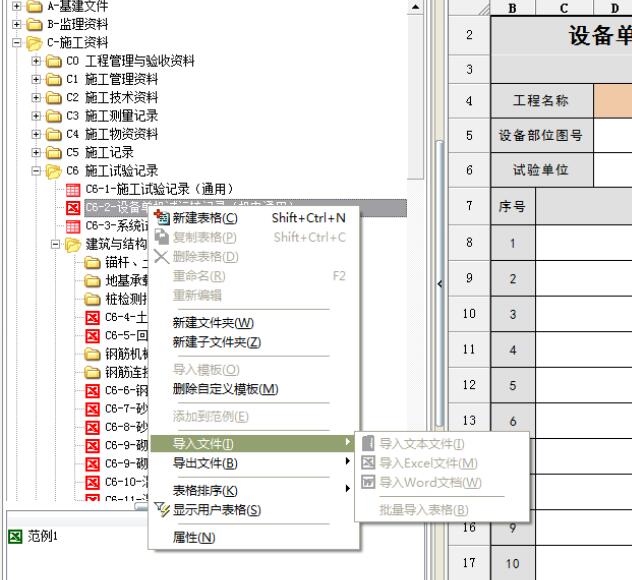Select 导入Word文档(W) in submenu

tap(442, 482)
